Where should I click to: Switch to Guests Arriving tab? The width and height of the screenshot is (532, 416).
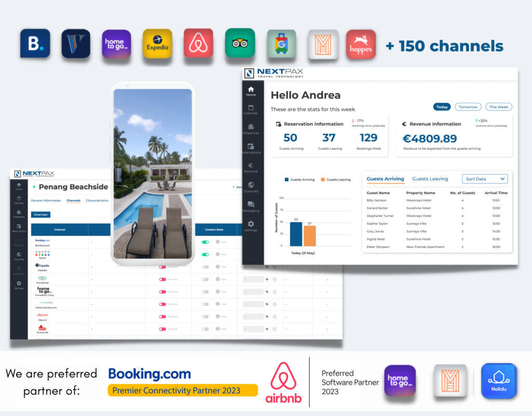(385, 179)
